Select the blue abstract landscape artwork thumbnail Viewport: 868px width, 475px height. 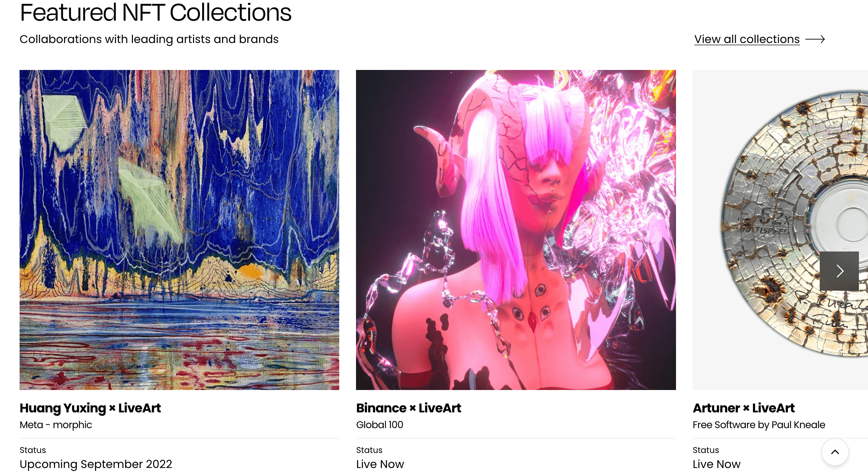point(179,230)
